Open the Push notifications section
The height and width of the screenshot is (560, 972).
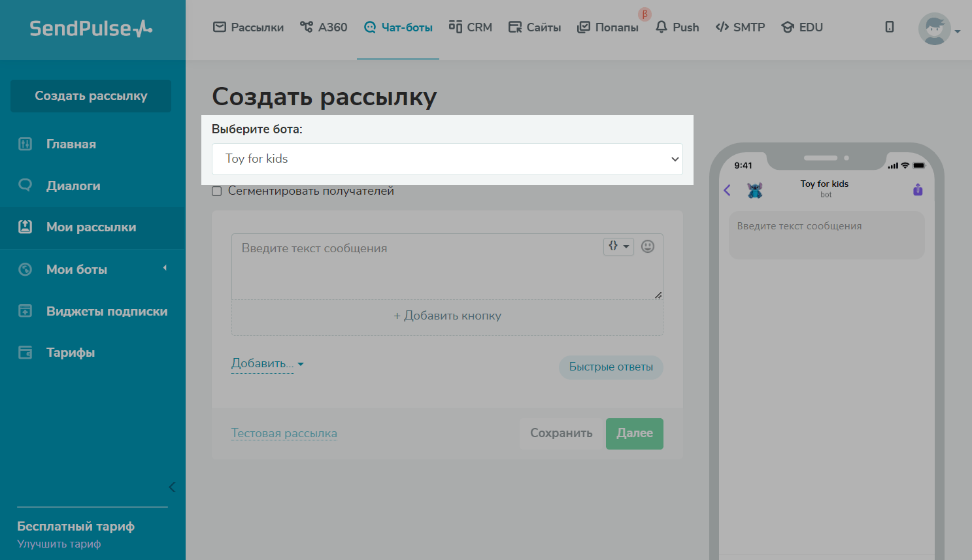677,27
